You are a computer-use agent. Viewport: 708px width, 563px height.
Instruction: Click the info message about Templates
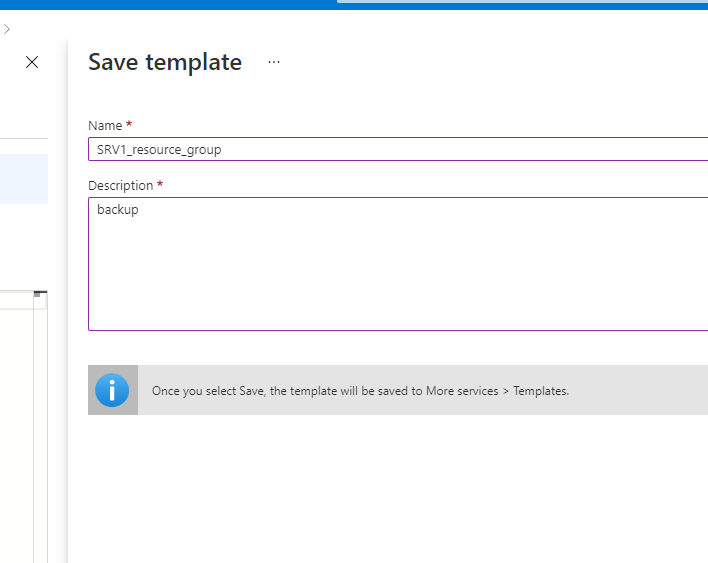pyautogui.click(x=360, y=391)
